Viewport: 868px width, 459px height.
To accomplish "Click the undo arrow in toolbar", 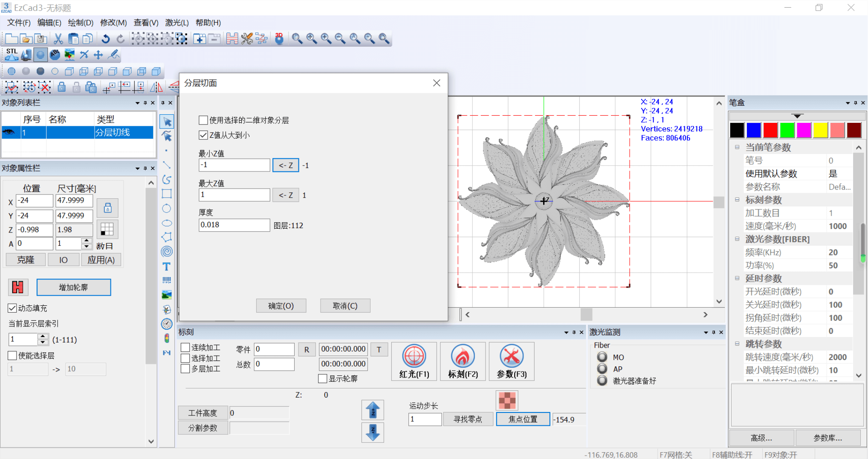I will point(105,39).
